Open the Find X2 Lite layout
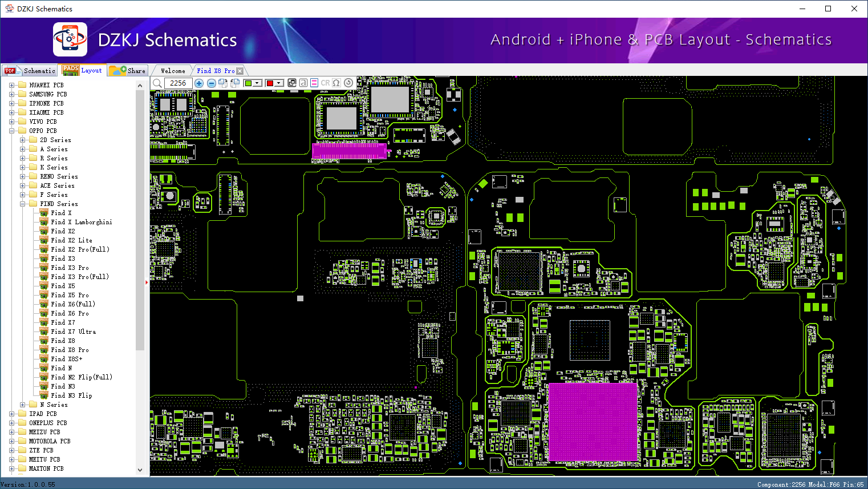The image size is (868, 489). click(x=71, y=240)
